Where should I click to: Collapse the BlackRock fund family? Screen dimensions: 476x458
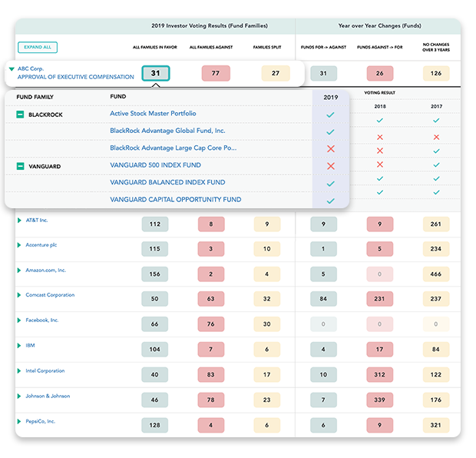[x=20, y=114]
